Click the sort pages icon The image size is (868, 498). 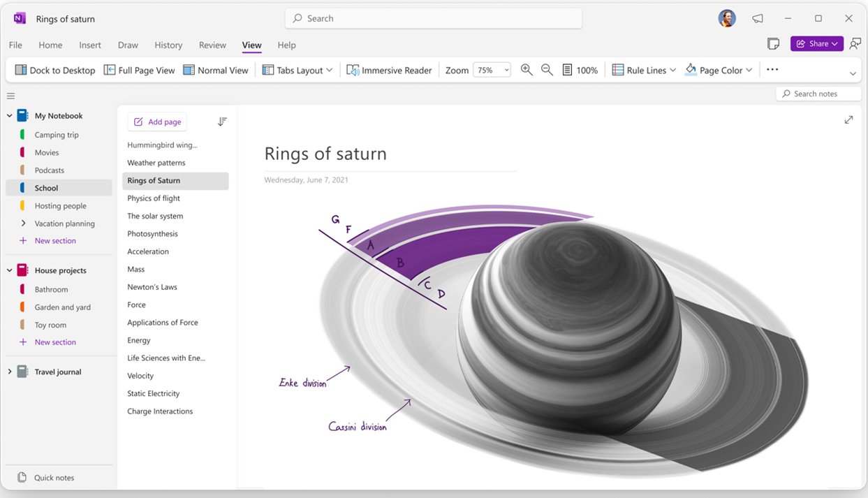click(x=222, y=121)
